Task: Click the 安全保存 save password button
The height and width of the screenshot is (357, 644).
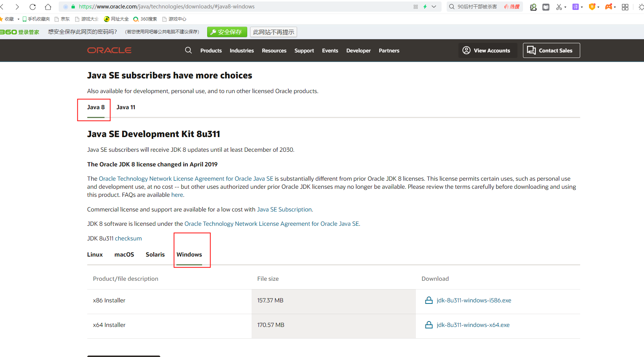Action: pyautogui.click(x=227, y=32)
